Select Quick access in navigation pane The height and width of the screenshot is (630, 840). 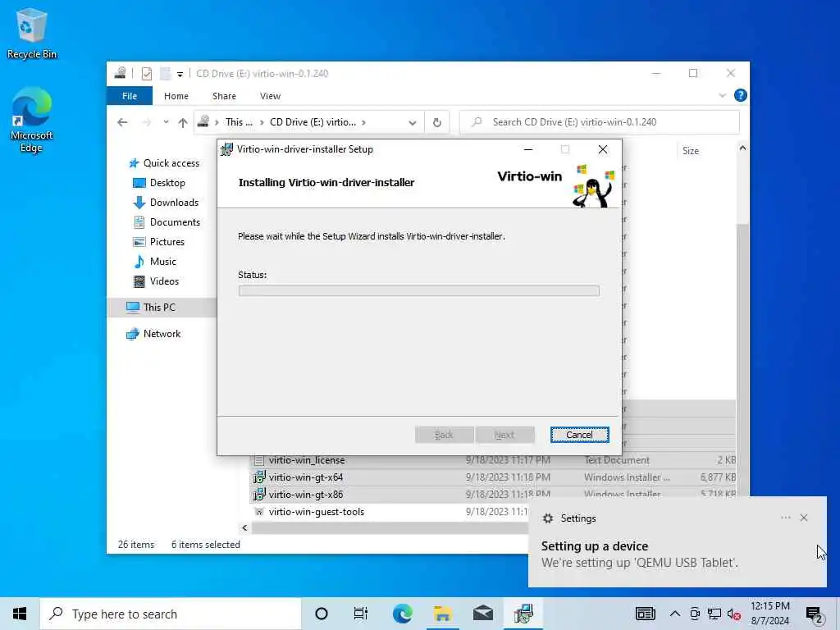click(164, 163)
